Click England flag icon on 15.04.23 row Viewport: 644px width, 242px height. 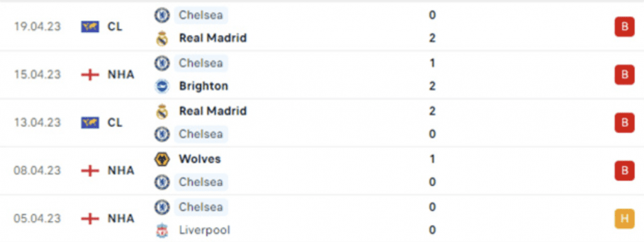click(90, 74)
